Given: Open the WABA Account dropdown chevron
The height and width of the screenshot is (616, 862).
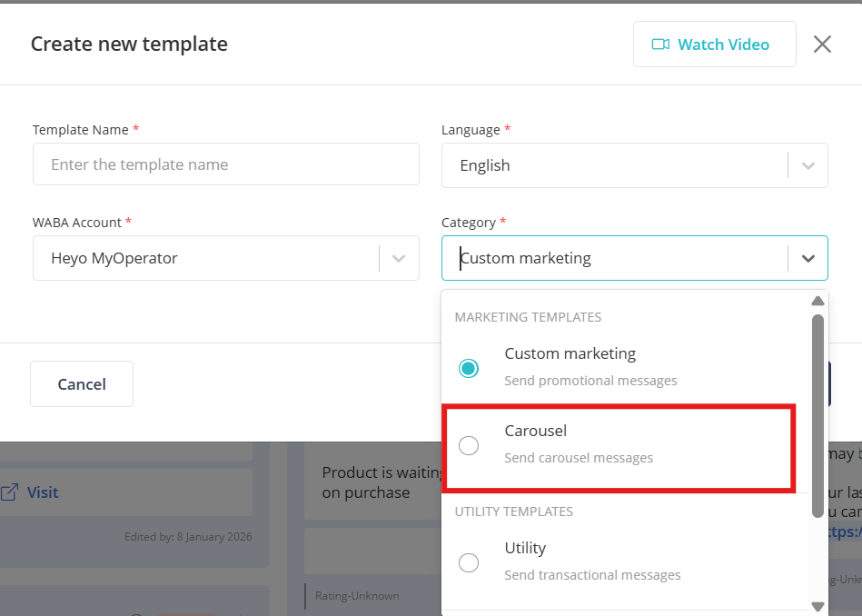Looking at the screenshot, I should click(x=399, y=258).
